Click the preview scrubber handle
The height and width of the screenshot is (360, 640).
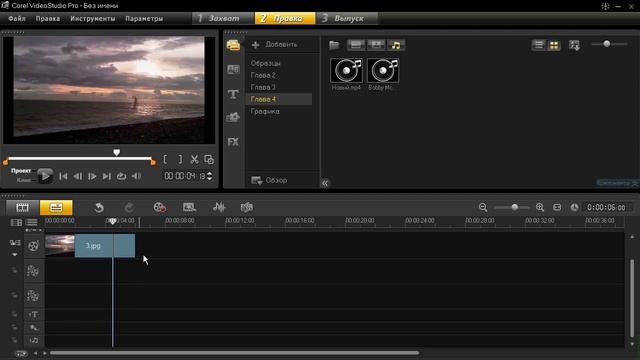click(x=117, y=152)
